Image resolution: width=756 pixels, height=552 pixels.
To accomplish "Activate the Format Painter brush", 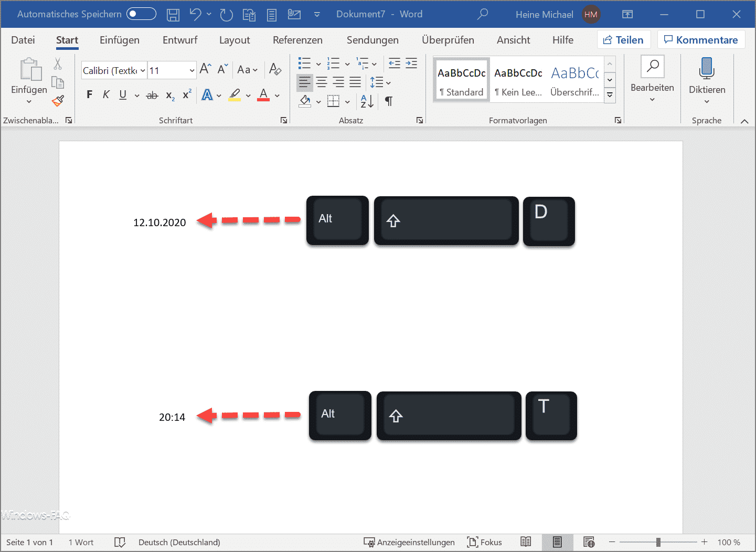I will coord(58,100).
